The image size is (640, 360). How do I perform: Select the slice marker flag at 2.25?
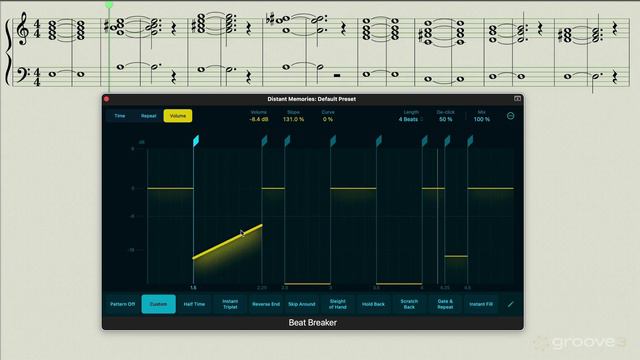coord(264,141)
